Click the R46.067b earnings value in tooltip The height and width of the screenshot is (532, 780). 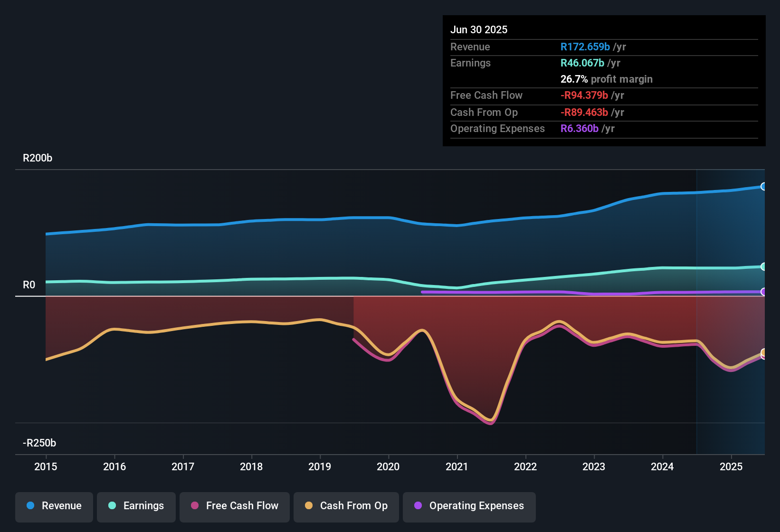pos(582,63)
